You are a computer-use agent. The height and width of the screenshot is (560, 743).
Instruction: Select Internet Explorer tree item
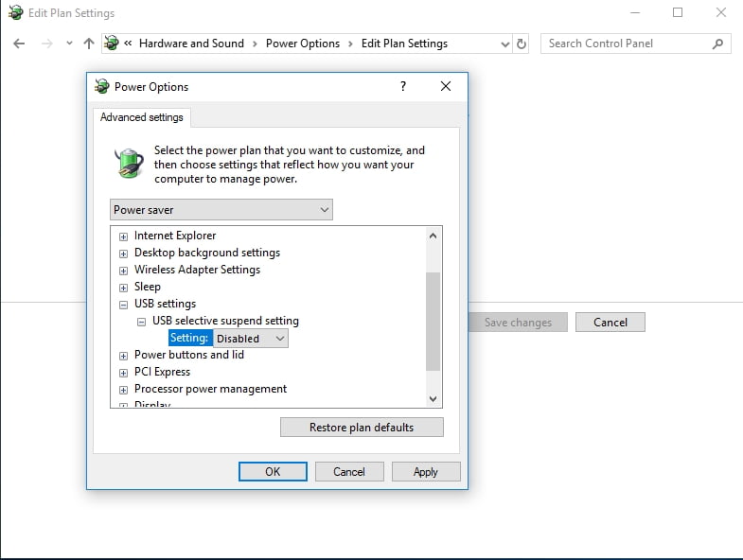(175, 236)
